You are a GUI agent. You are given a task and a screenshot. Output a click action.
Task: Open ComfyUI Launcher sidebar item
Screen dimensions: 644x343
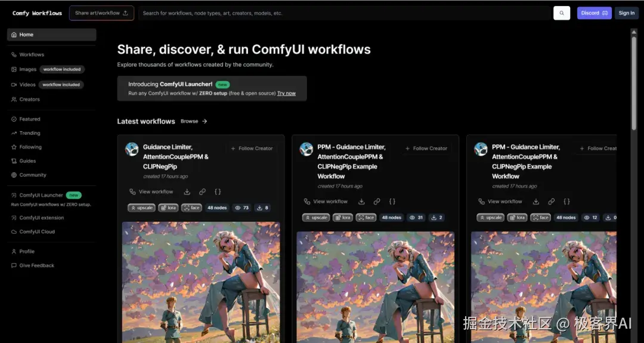(37, 195)
